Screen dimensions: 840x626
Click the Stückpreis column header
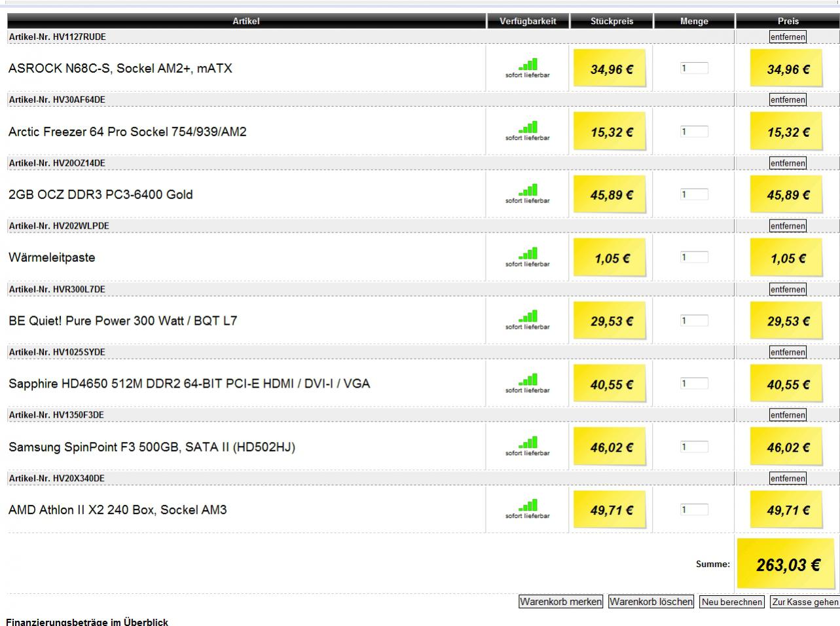pos(612,21)
